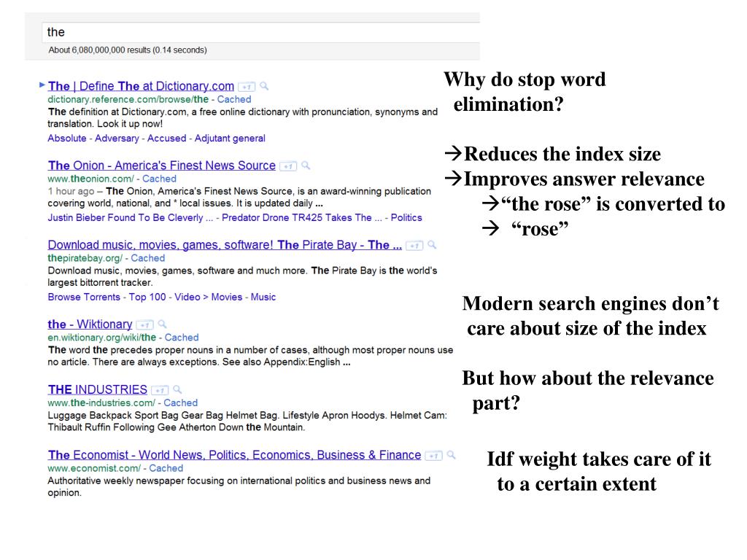Open the 'Accused' sitelink
The image size is (747, 560).
[x=166, y=138]
